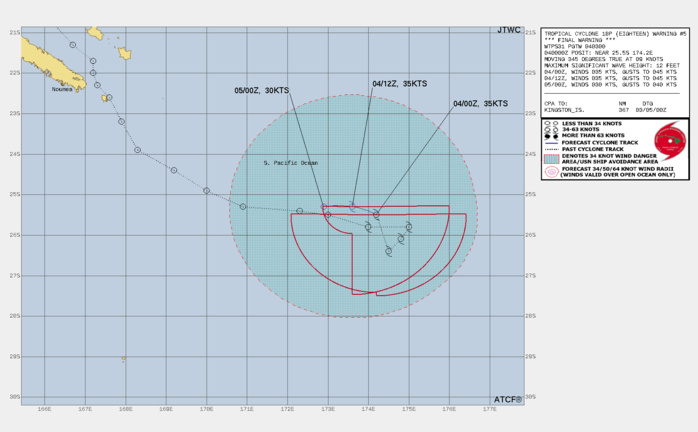Image resolution: width=698 pixels, height=432 pixels.
Task: Click the past cyclone track dotted legend line
Action: click(x=550, y=147)
